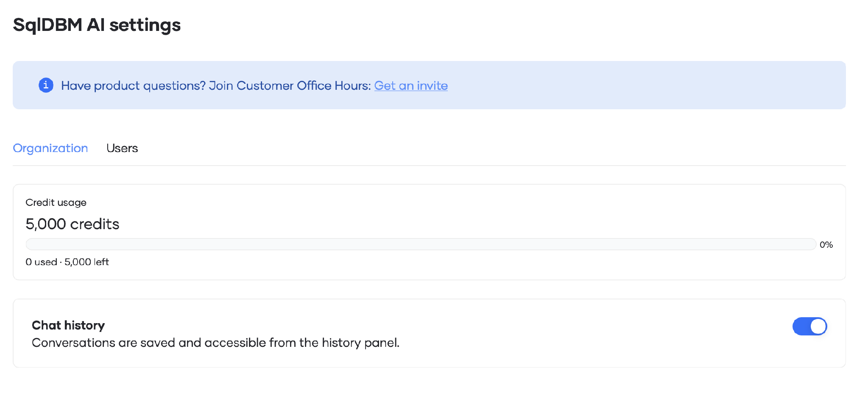Switch to the Organization tab
This screenshot has height=407, width=868.
pos(50,148)
